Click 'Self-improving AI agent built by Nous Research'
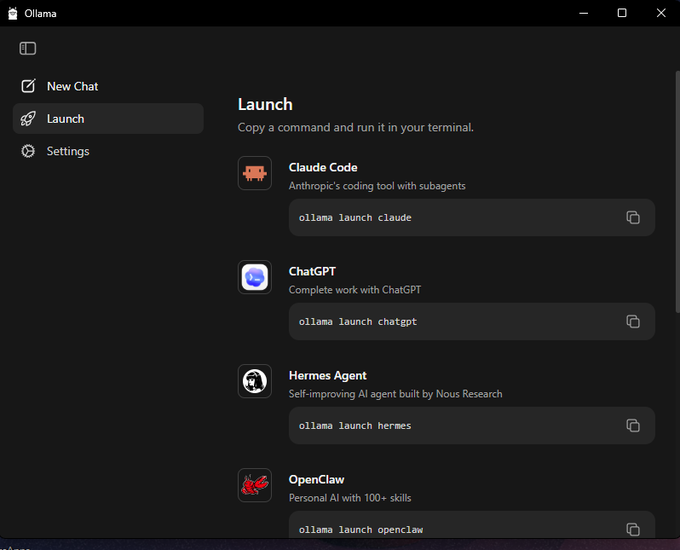This screenshot has width=680, height=550. coord(396,394)
